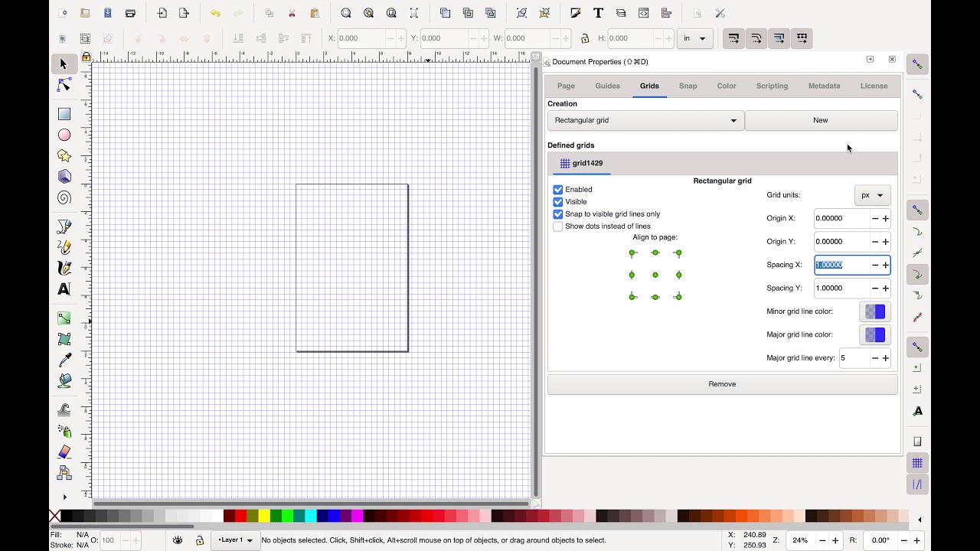This screenshot has height=551, width=980.
Task: Toggle layer visibility eye in status bar
Action: coord(178,540)
